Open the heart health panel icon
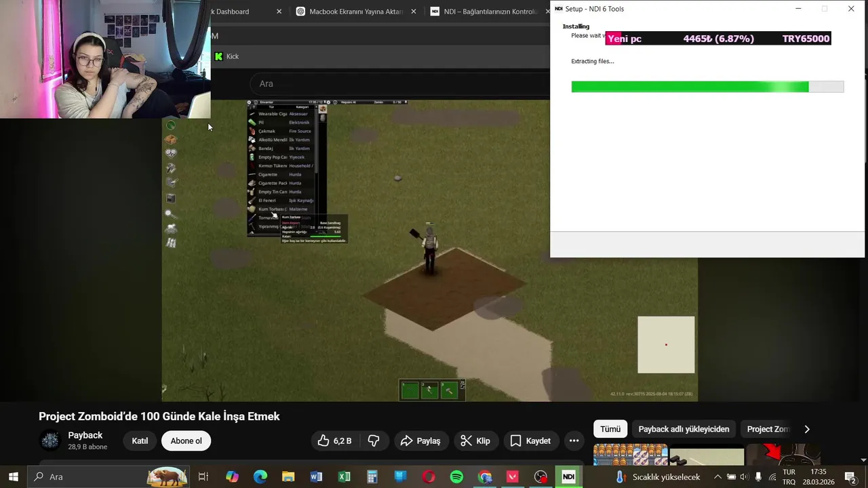Image resolution: width=868 pixels, height=488 pixels. click(x=171, y=154)
